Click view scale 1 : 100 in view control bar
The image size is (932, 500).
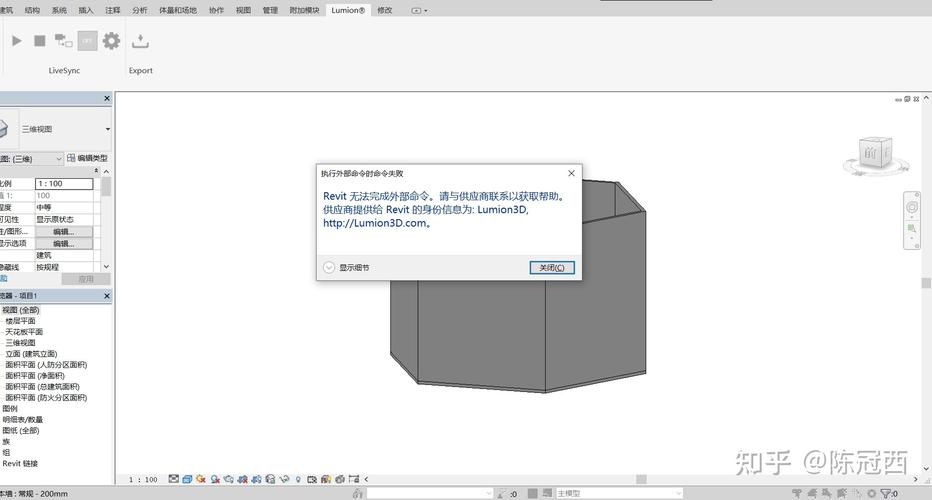coord(143,479)
